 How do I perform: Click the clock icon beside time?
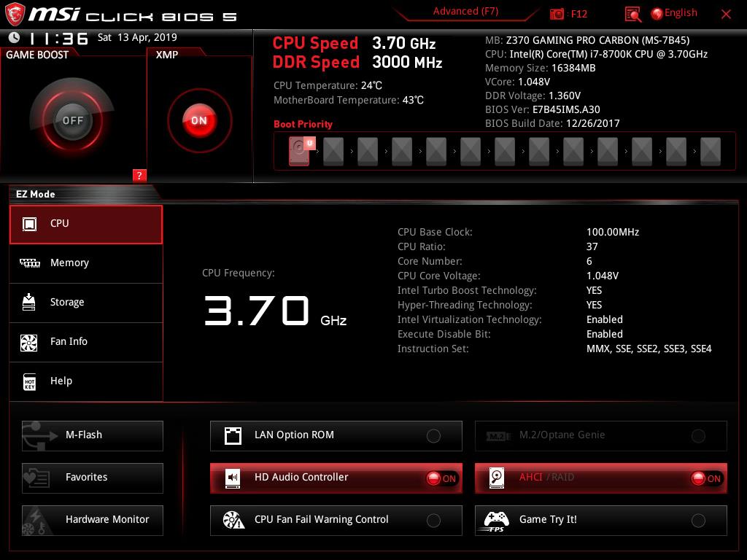[14, 37]
